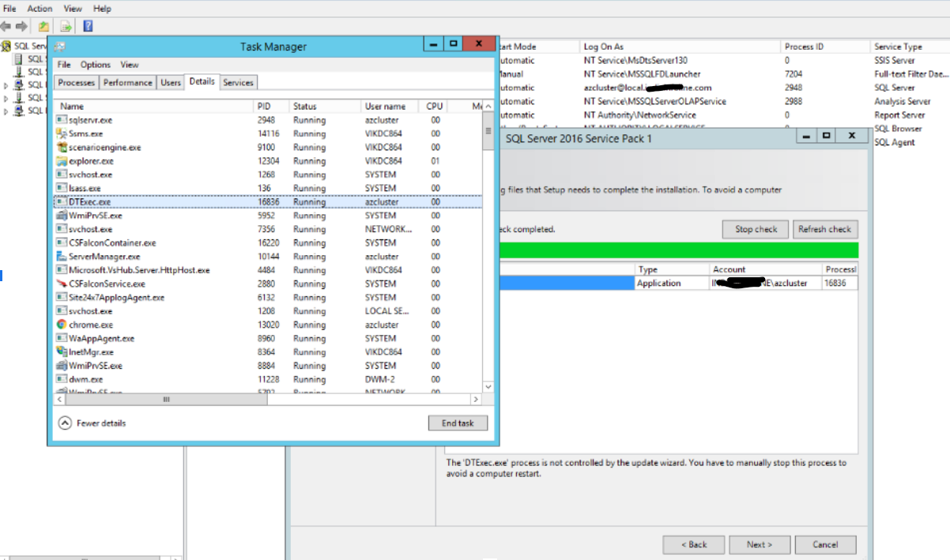Click the < Back button in setup
This screenshot has height=560, width=950.
(694, 544)
